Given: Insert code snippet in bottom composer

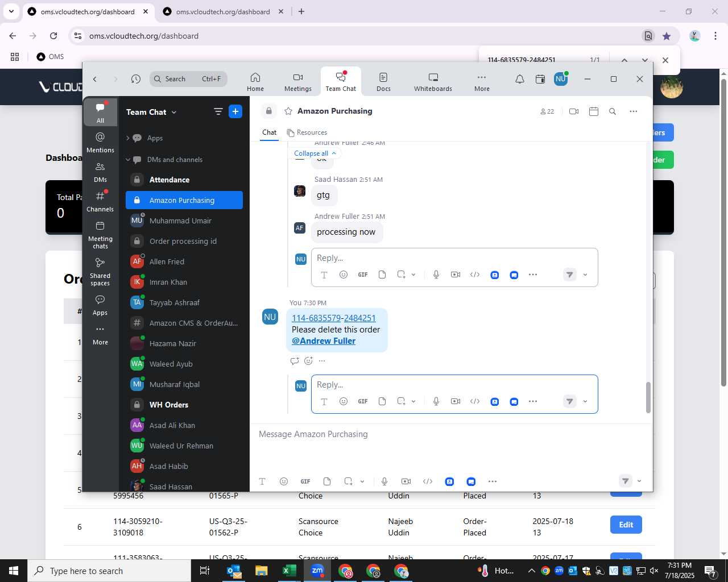Looking at the screenshot, I should 428,481.
